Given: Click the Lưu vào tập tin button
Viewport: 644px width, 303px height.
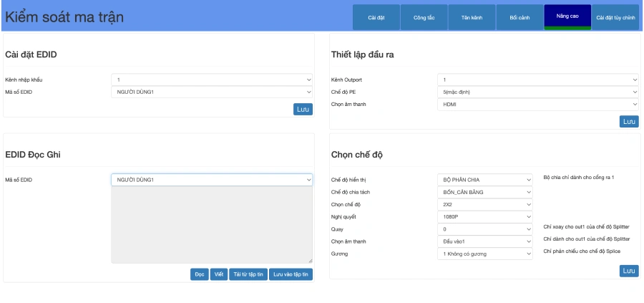Looking at the screenshot, I should (x=291, y=274).
